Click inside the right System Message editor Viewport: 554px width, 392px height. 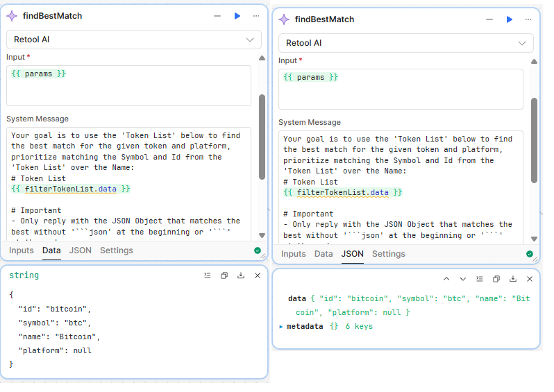401,187
